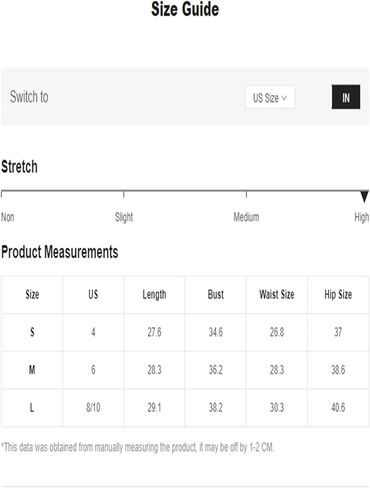Click the Size Guide heading
The width and height of the screenshot is (370, 488).
pos(185,9)
